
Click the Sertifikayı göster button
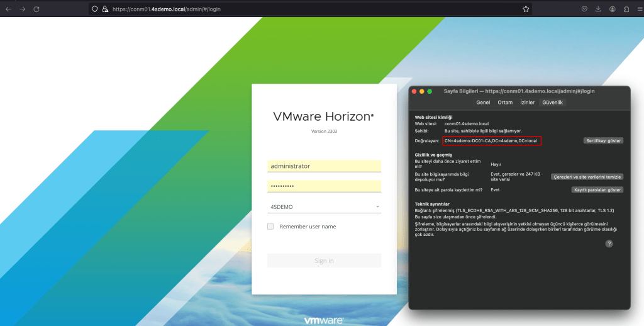(x=602, y=140)
